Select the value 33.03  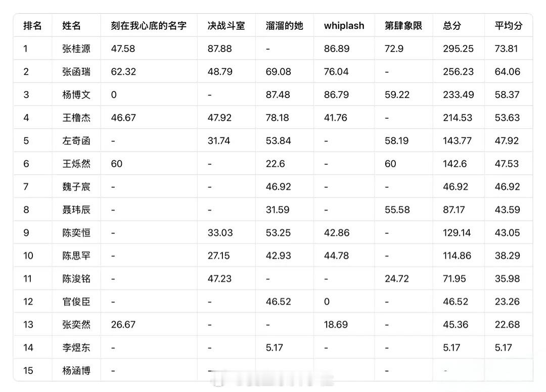click(220, 233)
